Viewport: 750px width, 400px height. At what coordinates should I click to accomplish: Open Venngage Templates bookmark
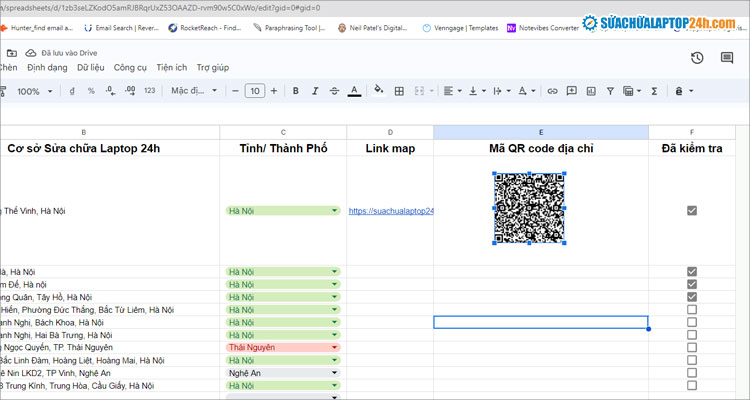click(460, 28)
